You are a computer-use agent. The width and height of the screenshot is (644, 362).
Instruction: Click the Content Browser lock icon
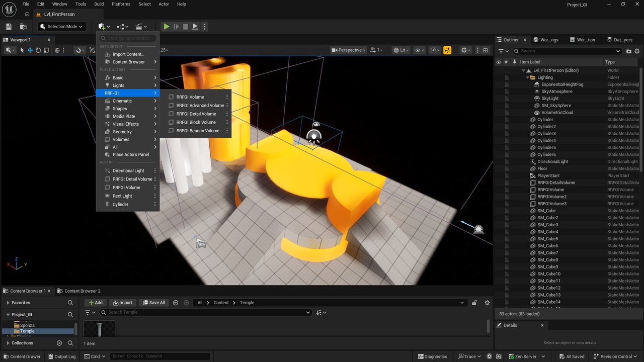474,303
